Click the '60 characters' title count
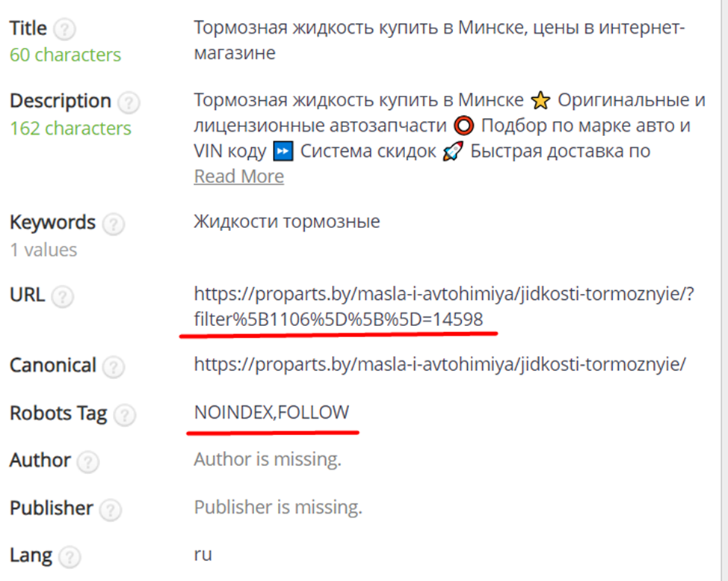 (x=65, y=55)
